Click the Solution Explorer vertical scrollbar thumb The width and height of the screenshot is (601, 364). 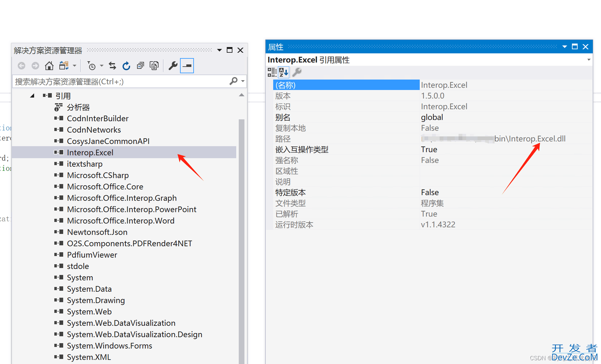coord(242,242)
